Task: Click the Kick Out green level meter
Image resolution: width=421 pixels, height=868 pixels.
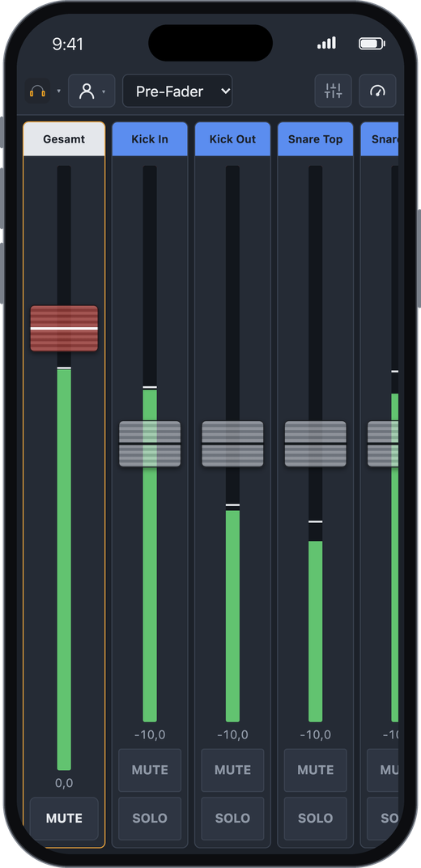Action: point(232,615)
